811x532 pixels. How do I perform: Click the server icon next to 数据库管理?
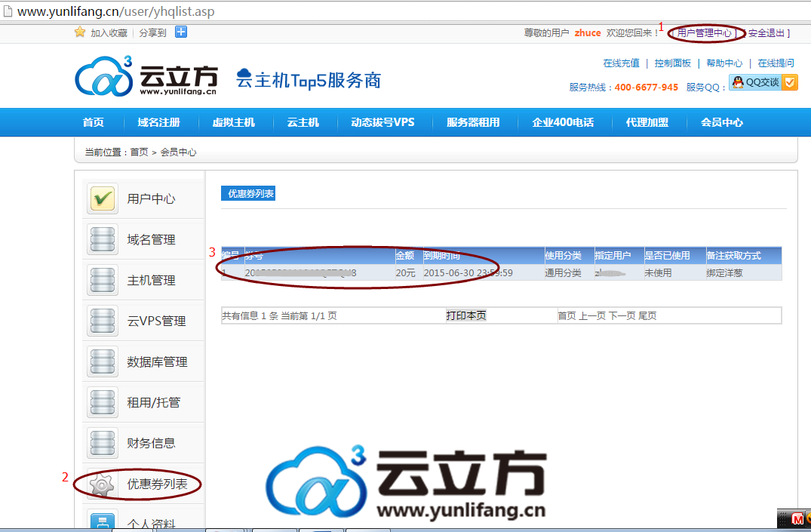pos(103,361)
